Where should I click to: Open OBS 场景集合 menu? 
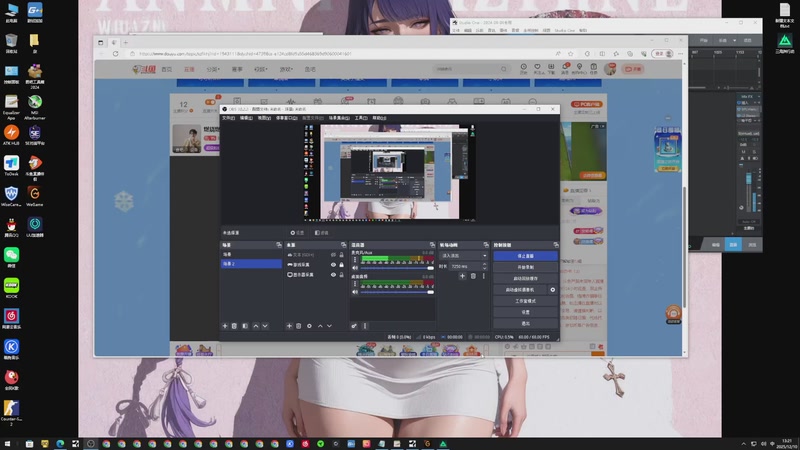click(339, 118)
